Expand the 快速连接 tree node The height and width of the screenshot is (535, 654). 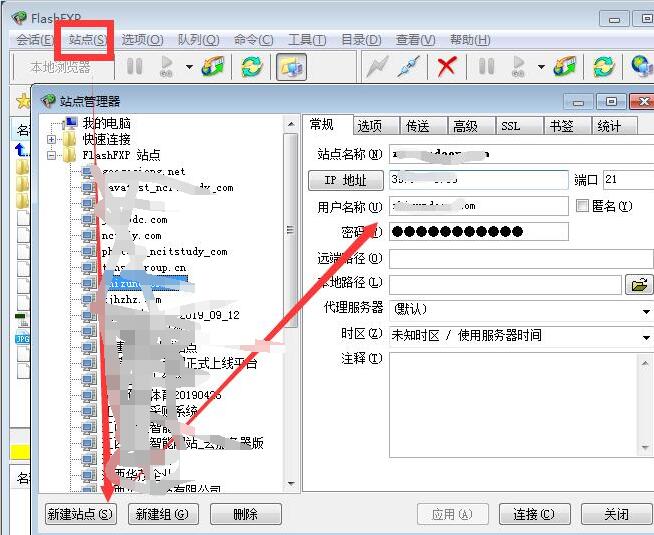[x=52, y=139]
